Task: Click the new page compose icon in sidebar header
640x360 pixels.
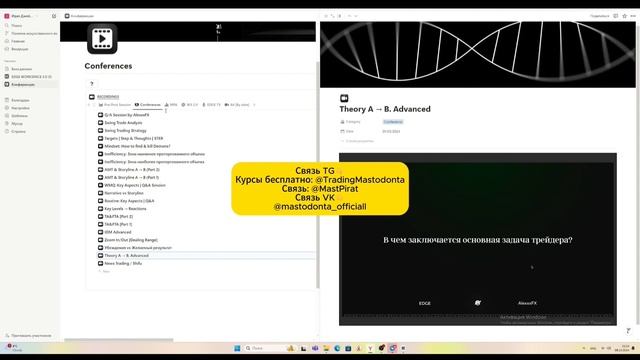Action: click(54, 16)
